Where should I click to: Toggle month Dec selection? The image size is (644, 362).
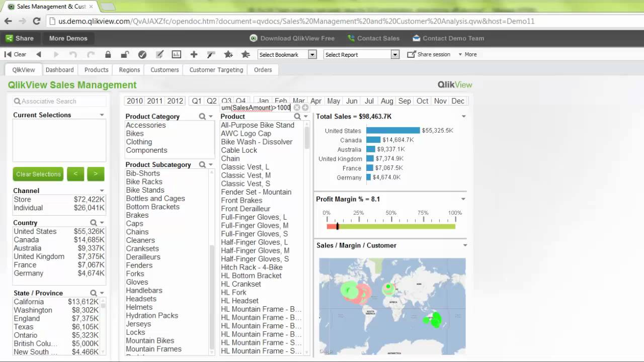(x=458, y=101)
